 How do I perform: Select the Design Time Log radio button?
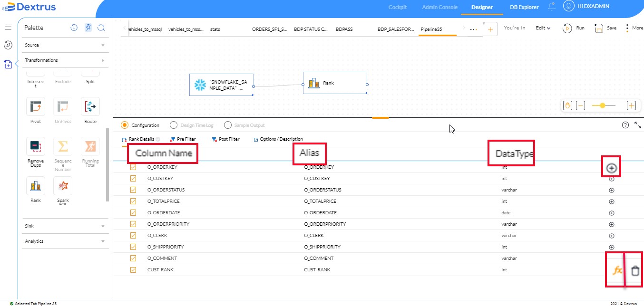tap(173, 125)
